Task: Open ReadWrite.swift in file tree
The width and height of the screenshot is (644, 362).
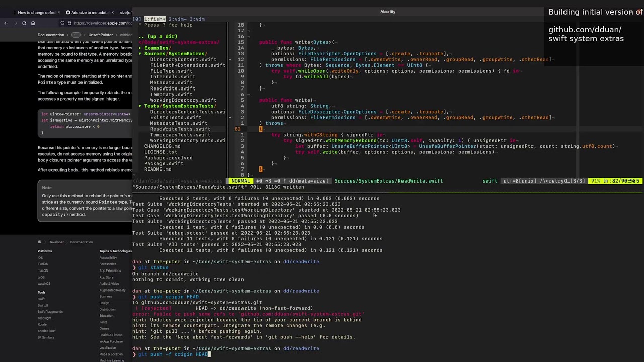Action: tap(173, 88)
